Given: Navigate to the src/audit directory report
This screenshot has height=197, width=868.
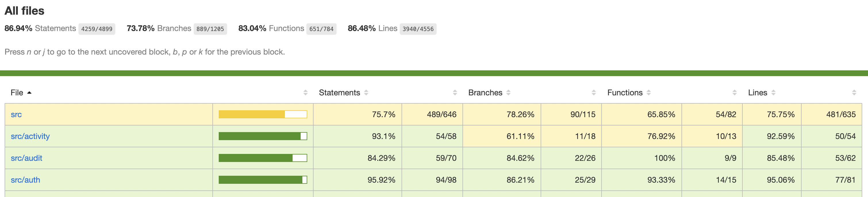Looking at the screenshot, I should (26, 158).
